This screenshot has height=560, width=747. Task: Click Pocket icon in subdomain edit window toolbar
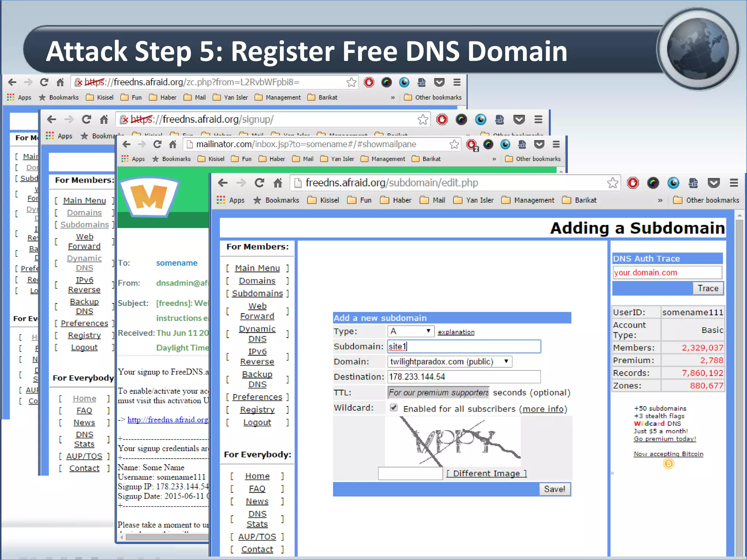tap(713, 183)
